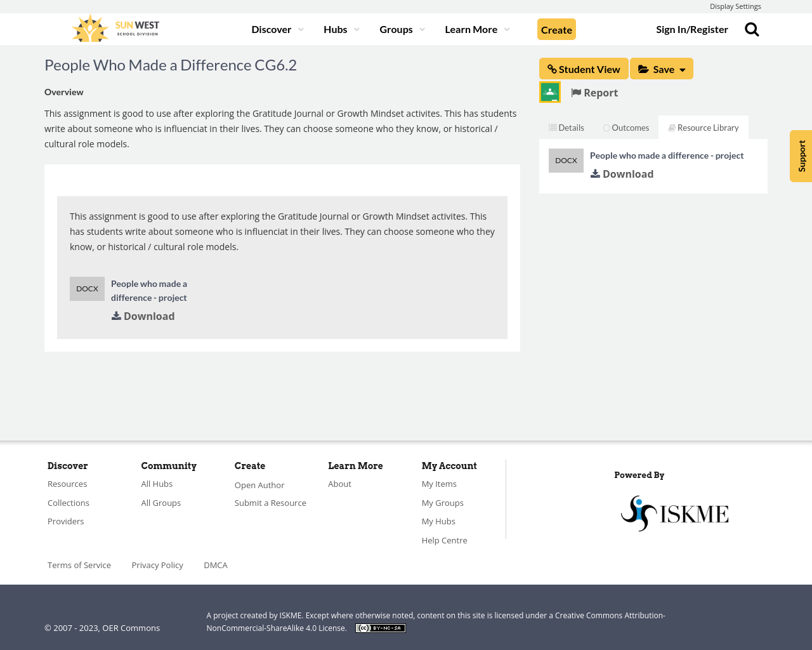Click the DOCX file badge in main content

tap(87, 289)
